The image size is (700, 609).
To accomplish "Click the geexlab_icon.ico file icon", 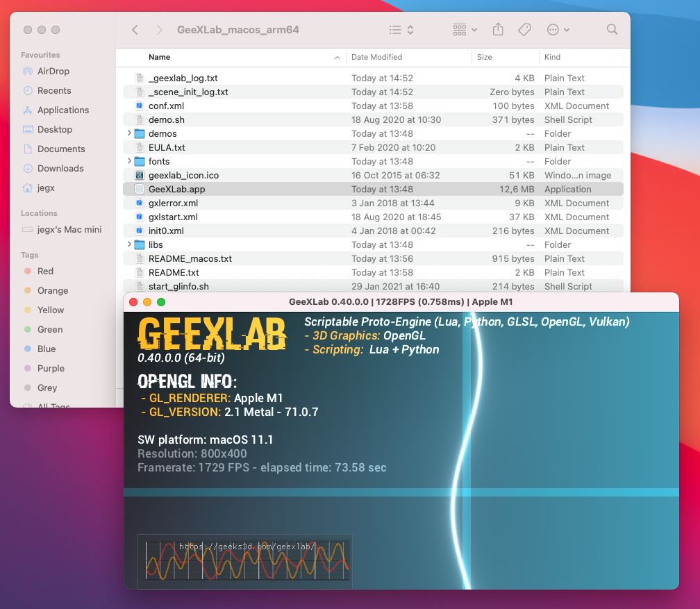I will tap(140, 175).
